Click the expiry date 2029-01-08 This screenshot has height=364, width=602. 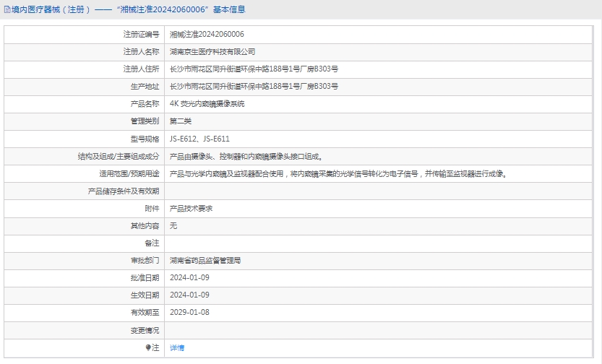click(x=189, y=312)
